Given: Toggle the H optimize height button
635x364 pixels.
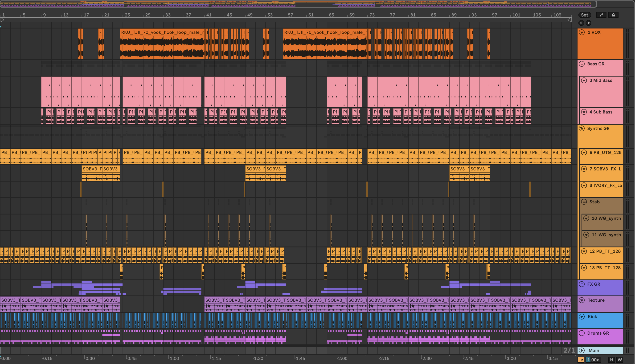Looking at the screenshot, I should [611, 360].
